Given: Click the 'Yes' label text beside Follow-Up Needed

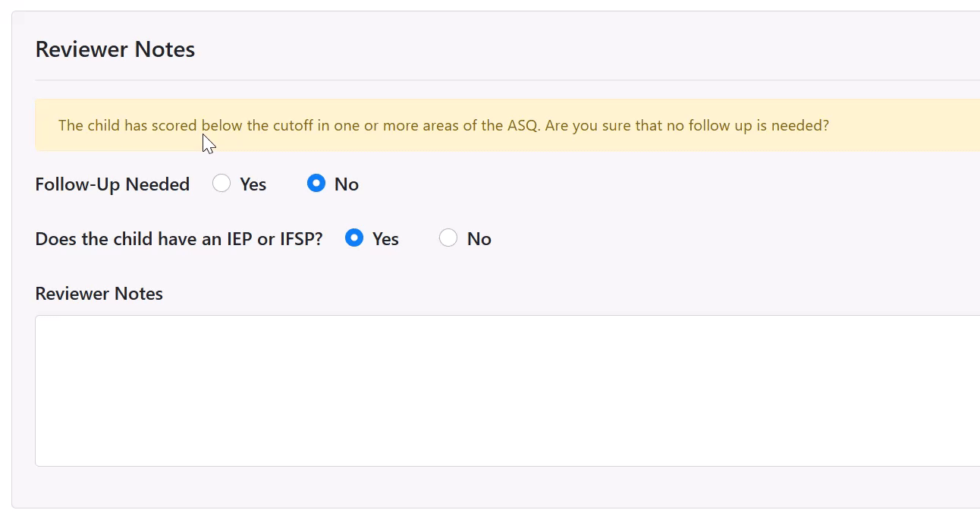Looking at the screenshot, I should tap(253, 184).
